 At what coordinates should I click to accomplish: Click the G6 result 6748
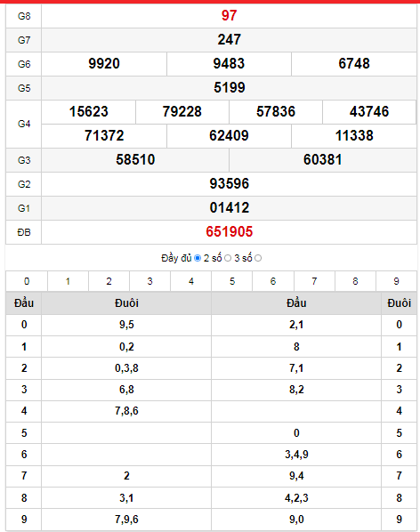pyautogui.click(x=354, y=64)
